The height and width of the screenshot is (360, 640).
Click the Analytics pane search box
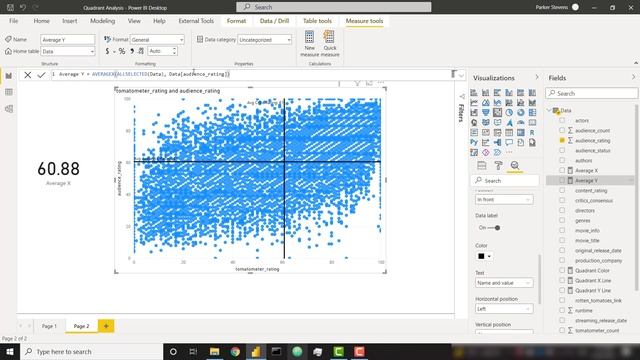click(505, 180)
